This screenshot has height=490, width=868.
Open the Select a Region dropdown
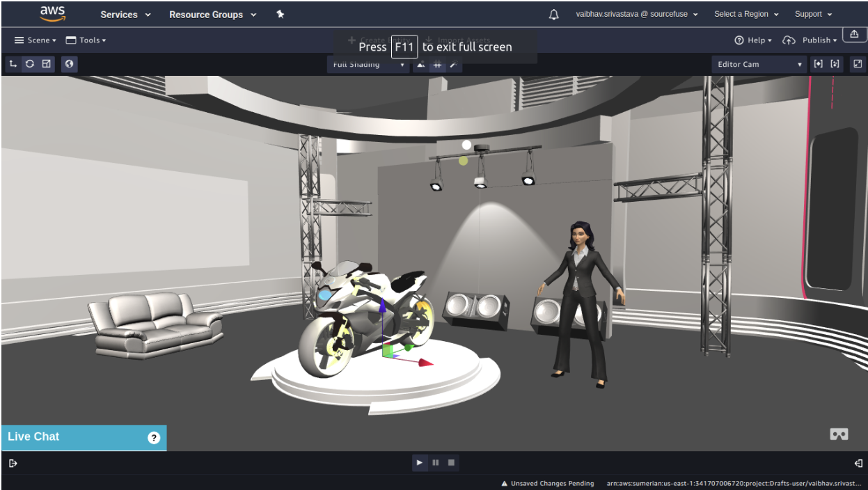[x=746, y=14]
